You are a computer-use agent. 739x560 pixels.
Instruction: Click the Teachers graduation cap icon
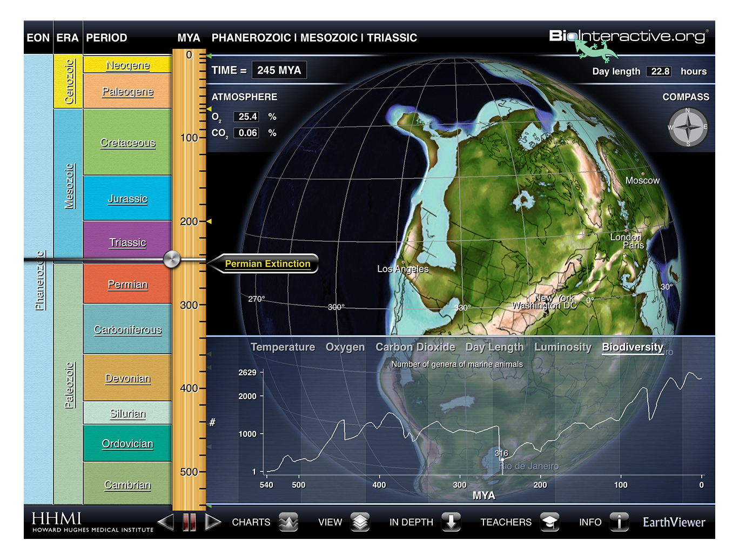pos(549,522)
